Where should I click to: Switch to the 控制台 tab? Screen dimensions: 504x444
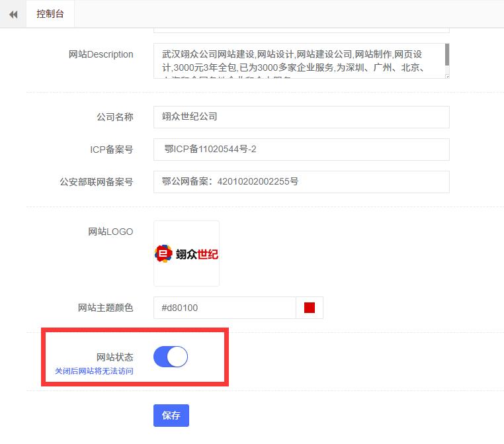(50, 14)
